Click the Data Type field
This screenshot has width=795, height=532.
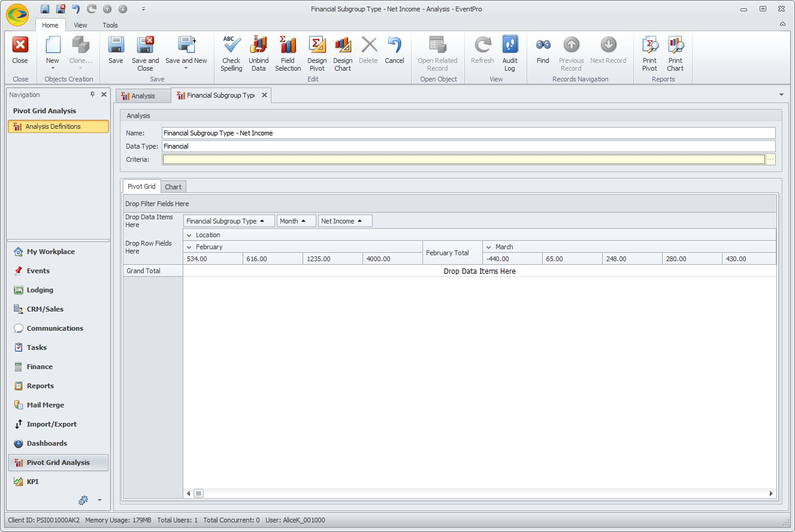point(468,146)
